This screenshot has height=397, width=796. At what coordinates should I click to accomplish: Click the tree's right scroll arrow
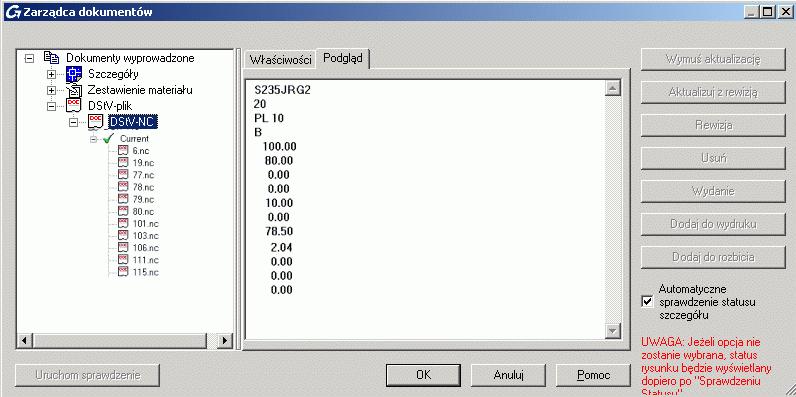[x=224, y=340]
